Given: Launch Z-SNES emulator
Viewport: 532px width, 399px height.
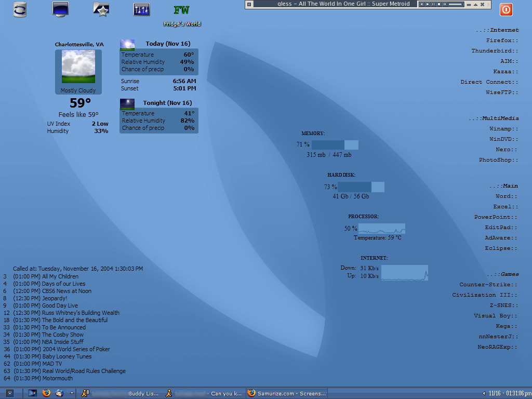Looking at the screenshot, I should [x=504, y=305].
